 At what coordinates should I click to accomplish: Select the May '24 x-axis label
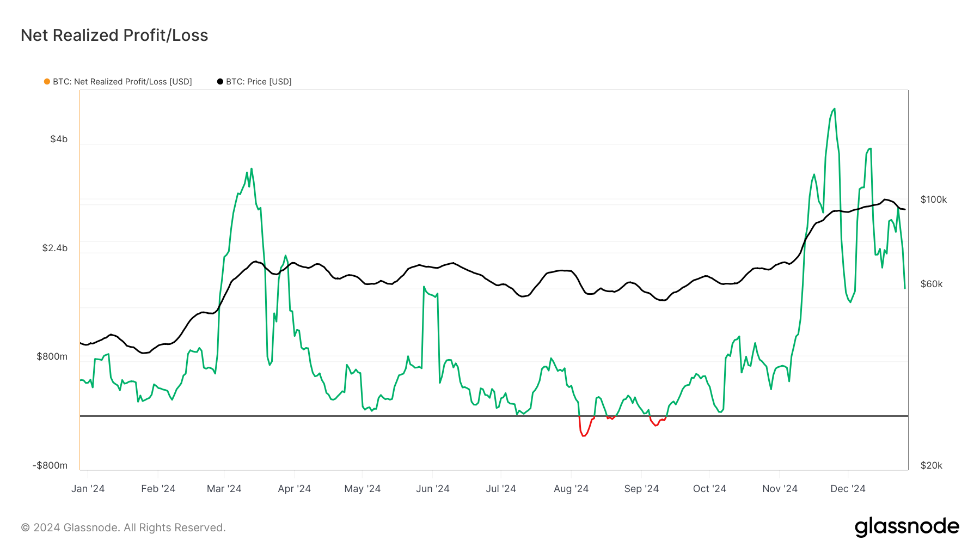(x=362, y=489)
